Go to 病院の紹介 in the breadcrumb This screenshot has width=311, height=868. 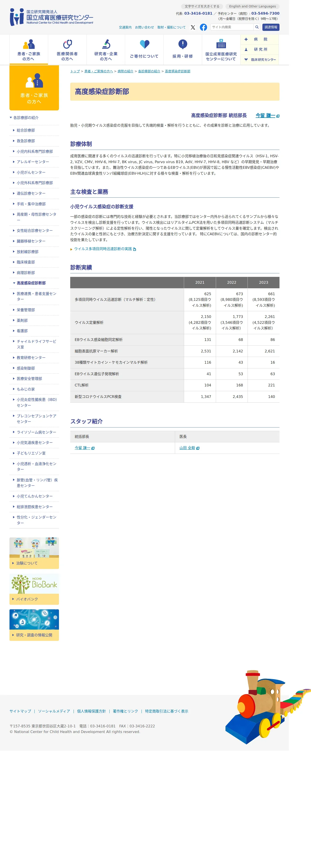[x=125, y=71]
